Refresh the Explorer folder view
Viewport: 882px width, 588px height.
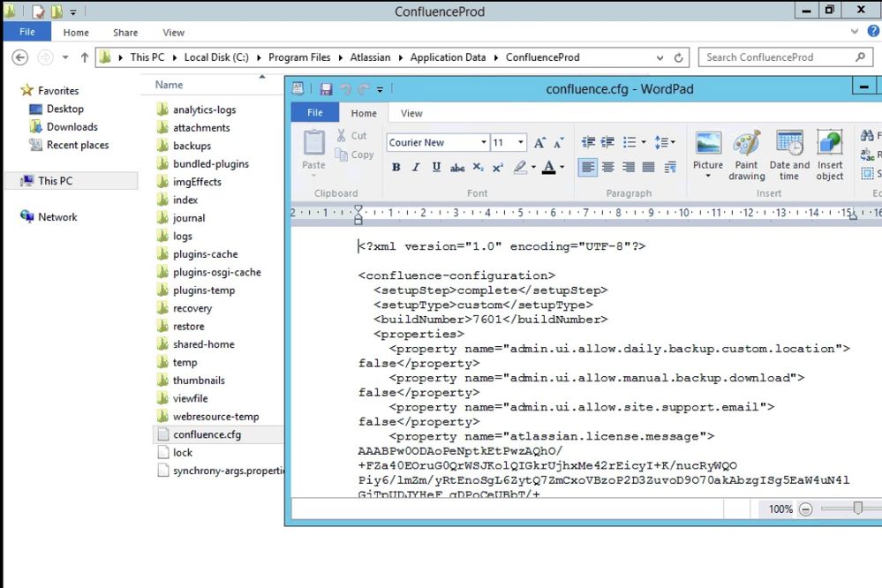pyautogui.click(x=678, y=57)
